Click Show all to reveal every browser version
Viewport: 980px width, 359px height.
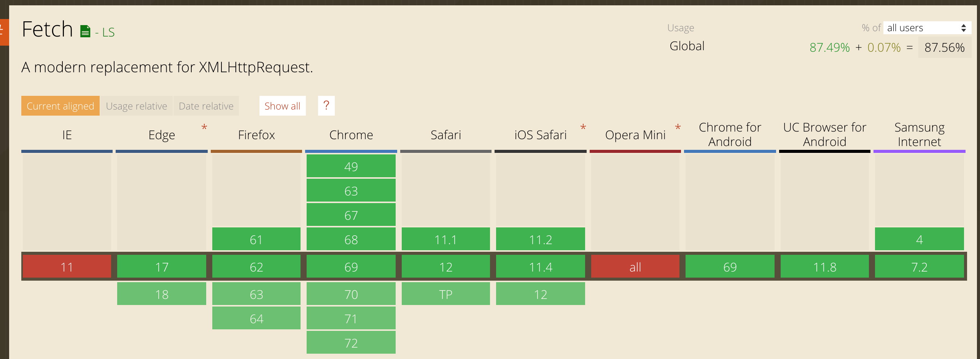point(282,106)
